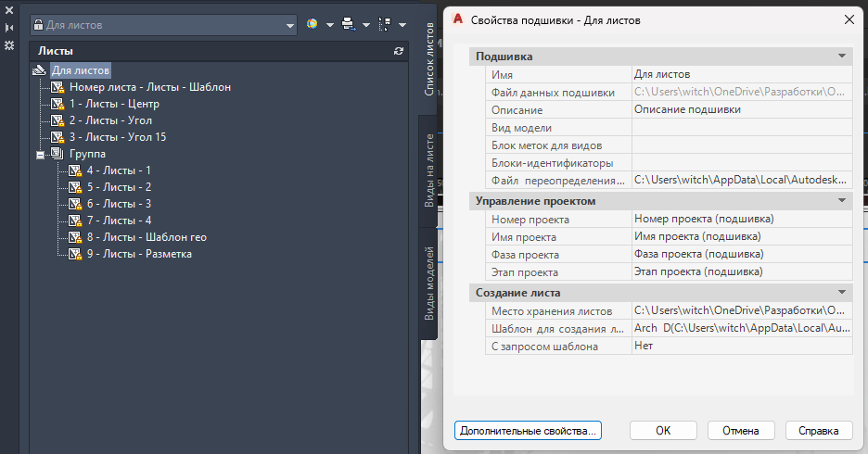This screenshot has width=868, height=454.
Task: Open the Для листов sheet set dropdown
Action: (x=288, y=25)
